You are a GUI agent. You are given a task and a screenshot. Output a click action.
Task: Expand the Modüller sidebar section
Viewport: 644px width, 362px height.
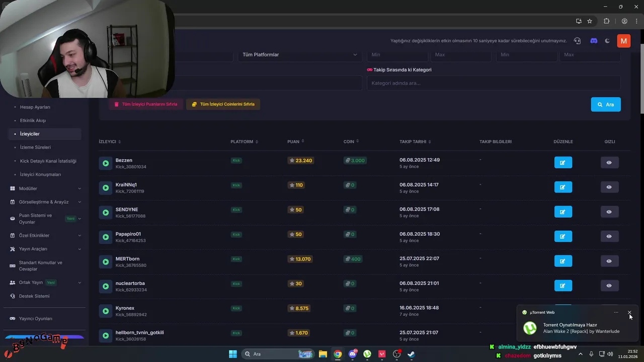tap(45, 189)
